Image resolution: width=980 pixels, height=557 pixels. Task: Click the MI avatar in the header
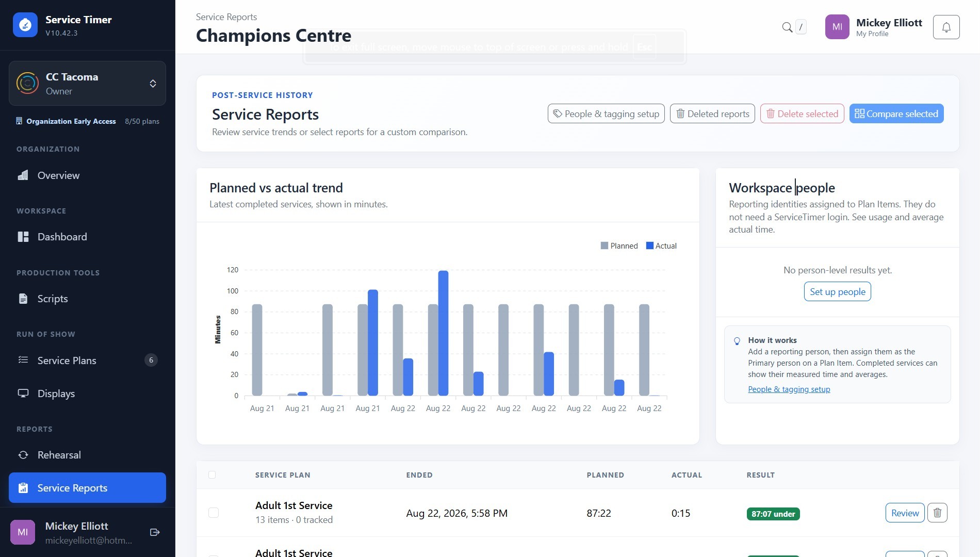[x=837, y=27]
